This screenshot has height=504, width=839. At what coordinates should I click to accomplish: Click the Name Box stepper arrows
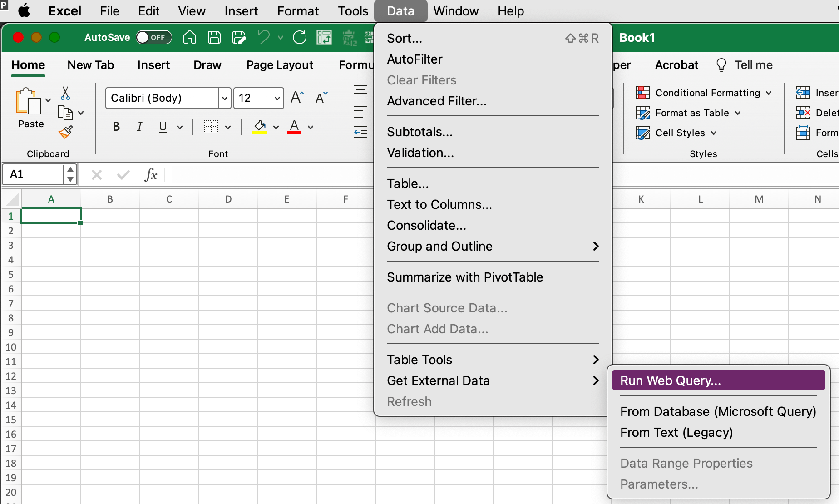[x=70, y=174]
